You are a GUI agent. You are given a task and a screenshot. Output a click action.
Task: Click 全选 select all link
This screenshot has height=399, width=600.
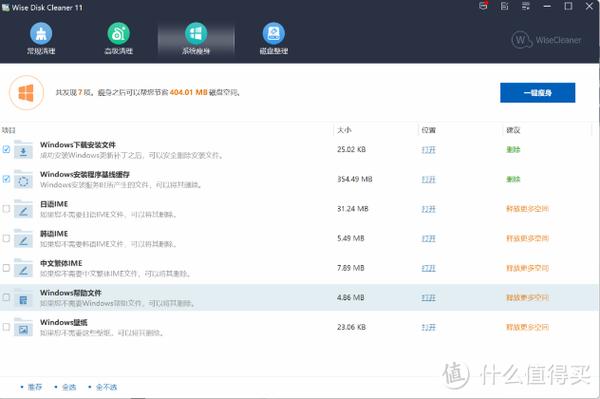point(69,387)
